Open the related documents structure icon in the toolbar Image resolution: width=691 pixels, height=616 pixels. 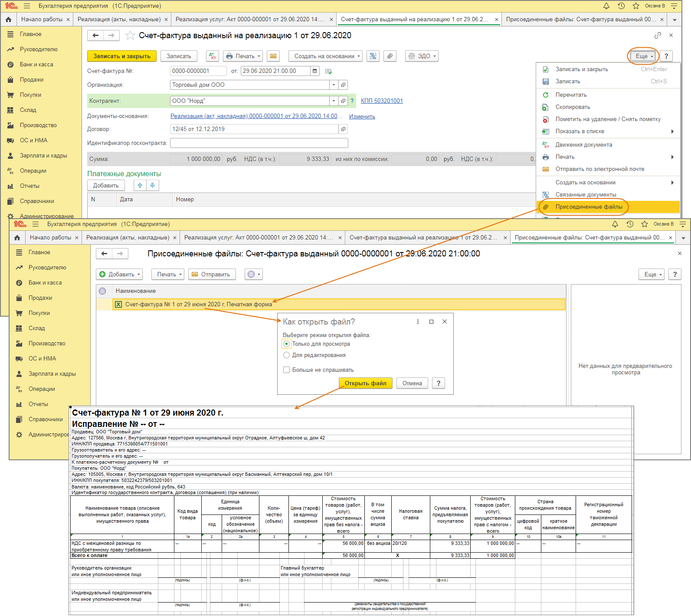(373, 56)
